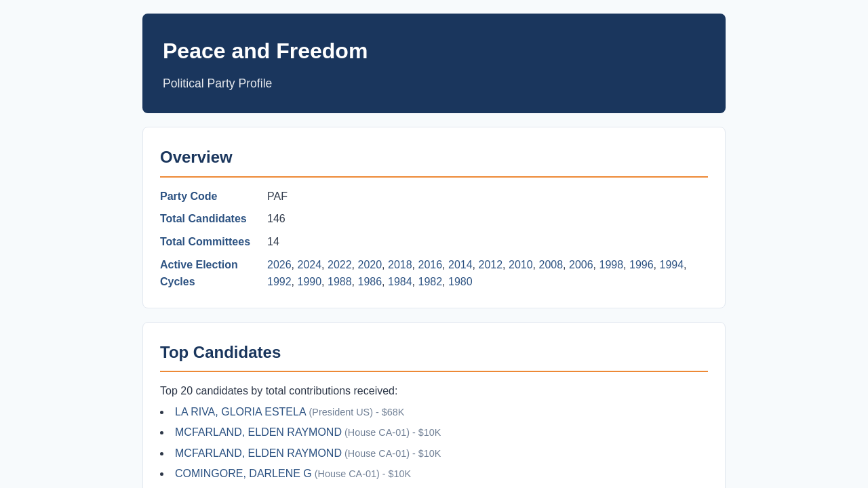The height and width of the screenshot is (488, 868).
Task: Go to the 2016 election cycle
Action: [430, 265]
